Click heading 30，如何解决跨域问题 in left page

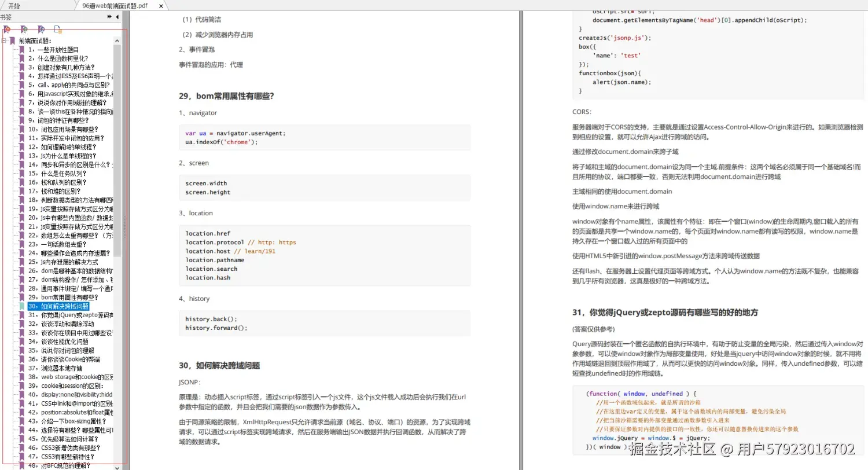(219, 366)
